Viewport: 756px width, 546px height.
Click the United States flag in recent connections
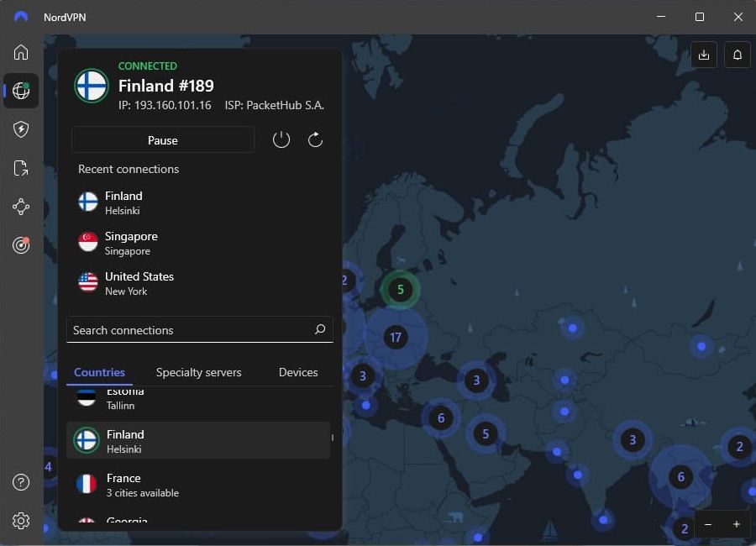click(88, 282)
